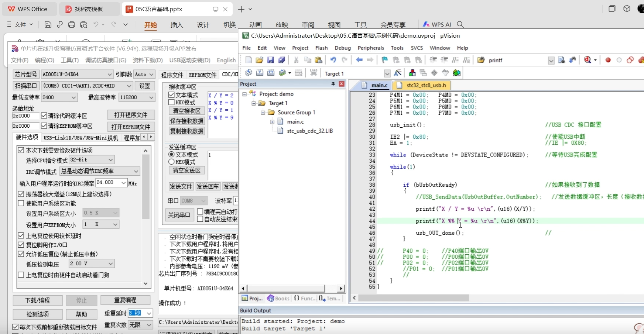Viewport: 644px width, 334px height.
Task: Close the µVision Project panel
Action: pos(342,84)
